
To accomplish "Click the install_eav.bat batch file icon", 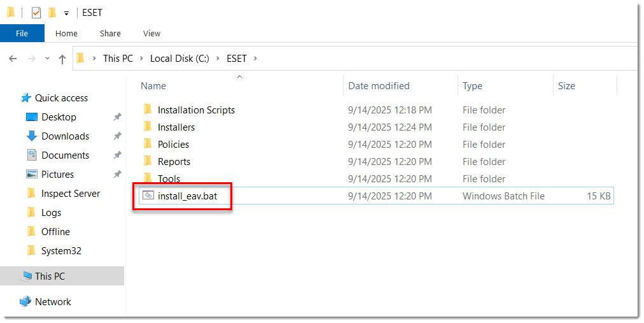I will 148,196.
